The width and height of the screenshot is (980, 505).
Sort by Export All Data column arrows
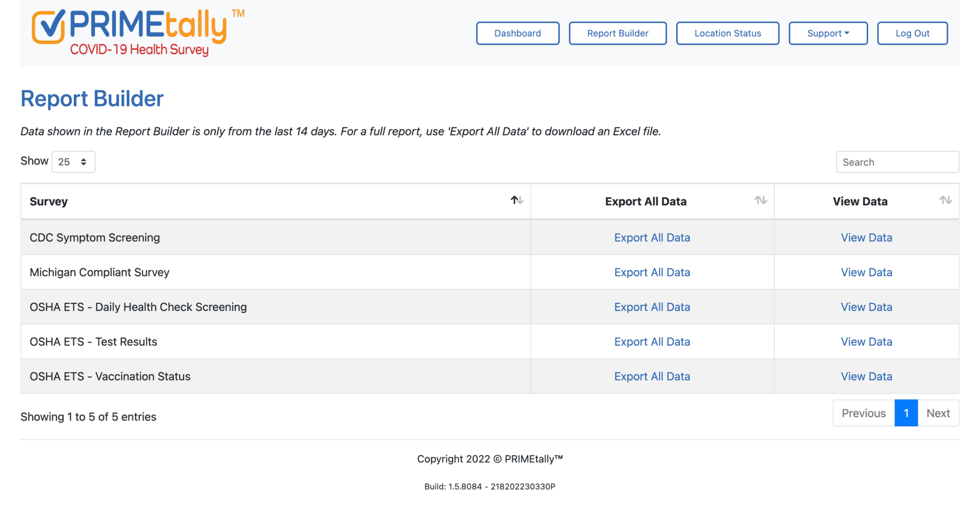click(x=761, y=200)
